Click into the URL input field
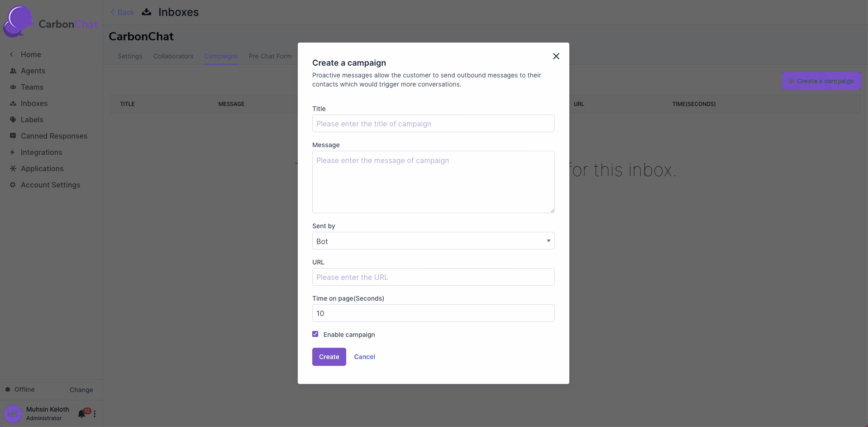The image size is (868, 427). 433,277
